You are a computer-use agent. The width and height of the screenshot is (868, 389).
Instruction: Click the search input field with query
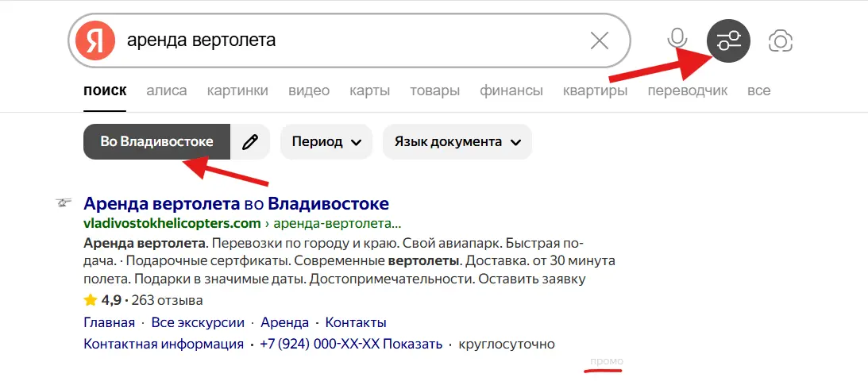click(341, 40)
